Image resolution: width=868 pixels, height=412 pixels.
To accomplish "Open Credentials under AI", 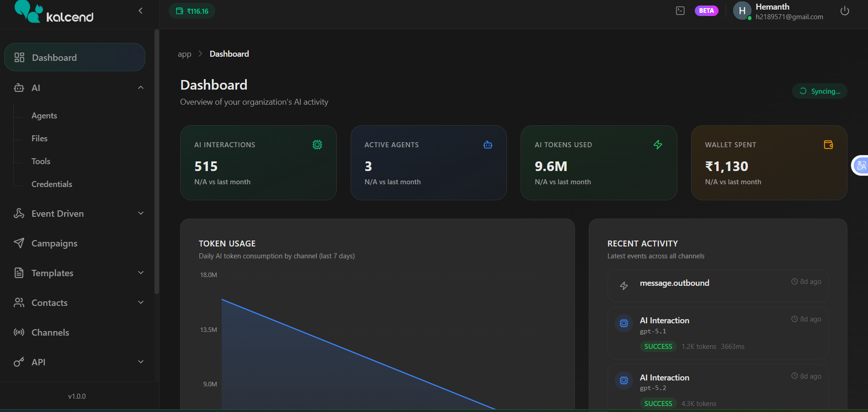I will coord(52,184).
